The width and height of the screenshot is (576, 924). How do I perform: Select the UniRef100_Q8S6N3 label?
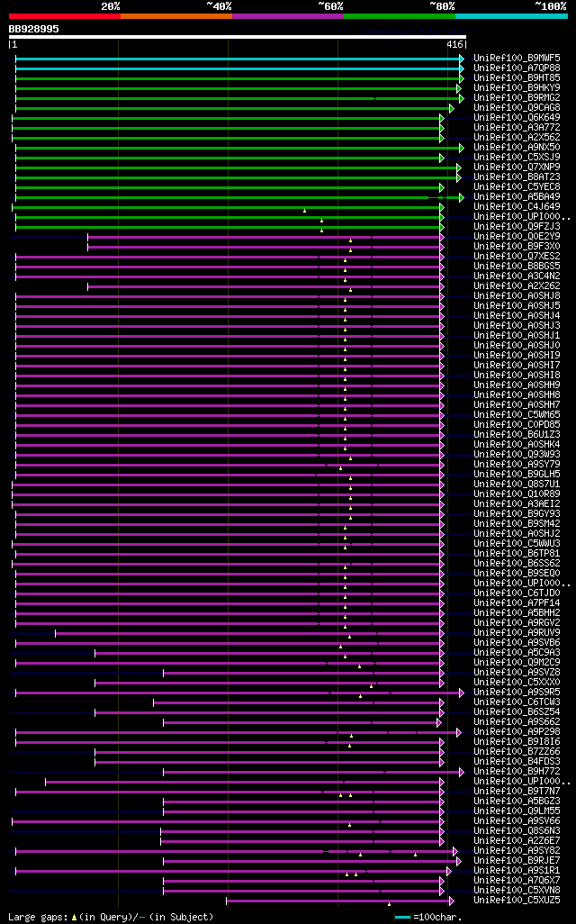517,830
